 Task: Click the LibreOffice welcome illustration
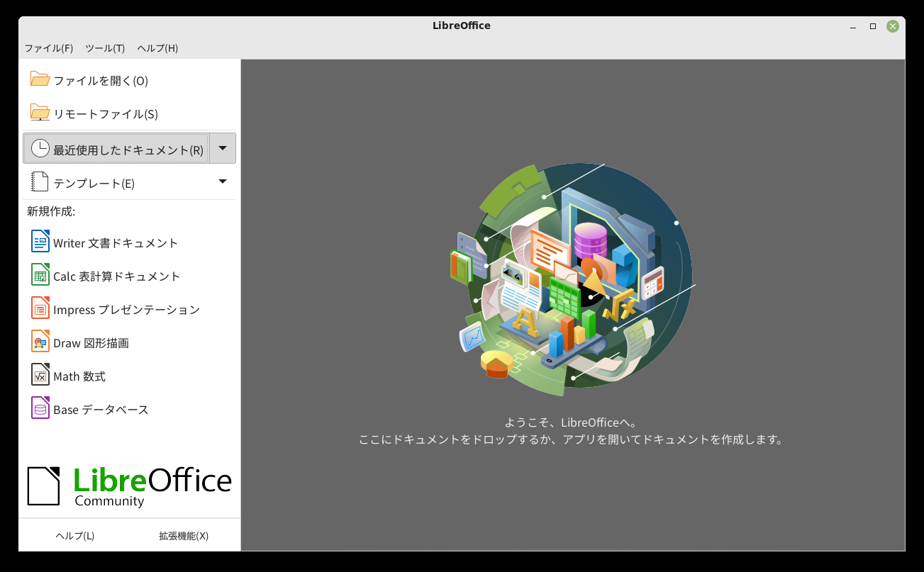point(573,279)
